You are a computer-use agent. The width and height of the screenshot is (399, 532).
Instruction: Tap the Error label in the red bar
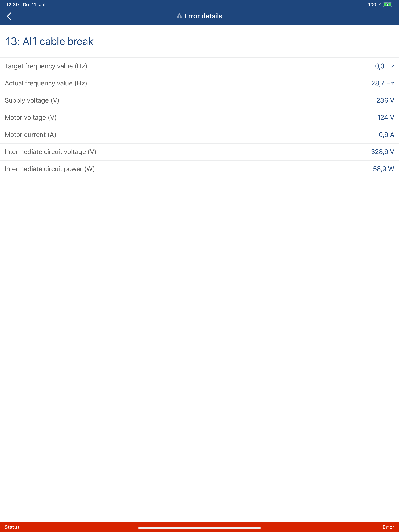click(x=388, y=527)
